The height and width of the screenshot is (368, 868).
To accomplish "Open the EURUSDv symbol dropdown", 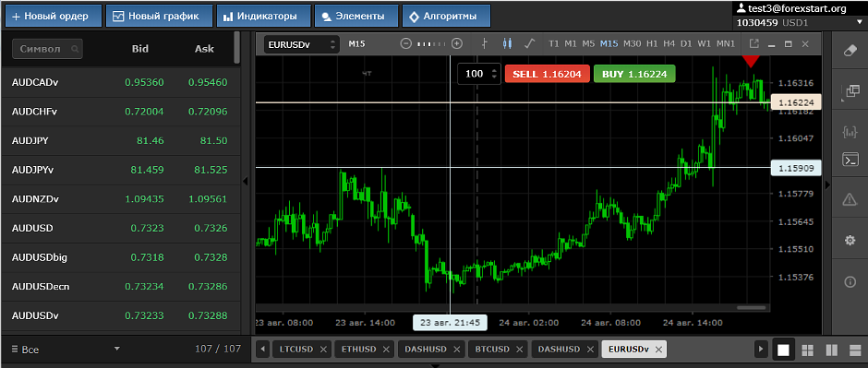I will coord(301,44).
